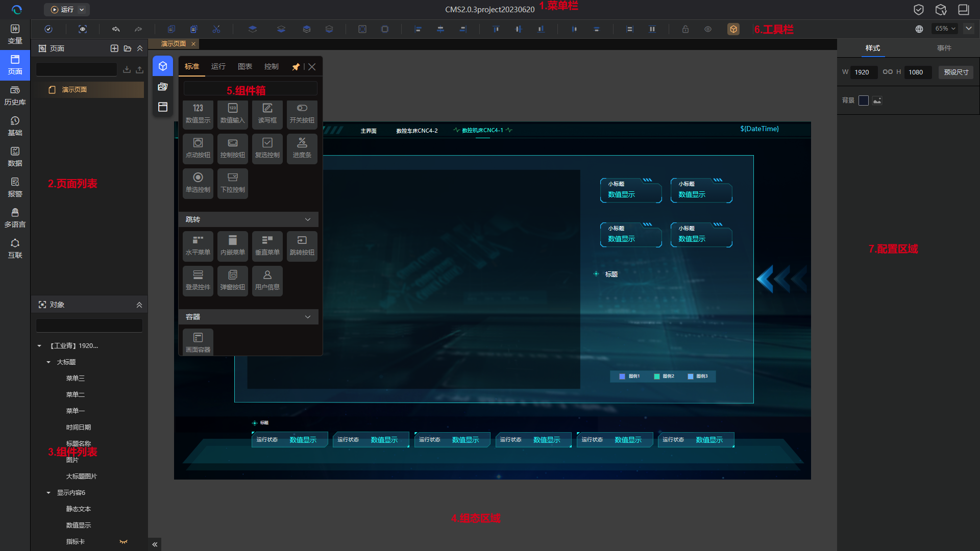Expand toolbar overflow chevron at far right
The image size is (980, 551).
tap(969, 29)
